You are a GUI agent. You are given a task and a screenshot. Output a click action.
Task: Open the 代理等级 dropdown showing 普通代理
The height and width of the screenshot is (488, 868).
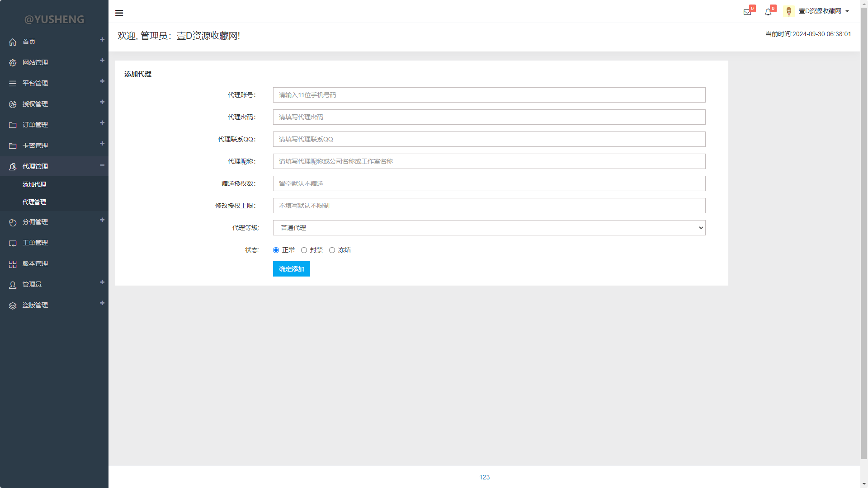(x=489, y=228)
